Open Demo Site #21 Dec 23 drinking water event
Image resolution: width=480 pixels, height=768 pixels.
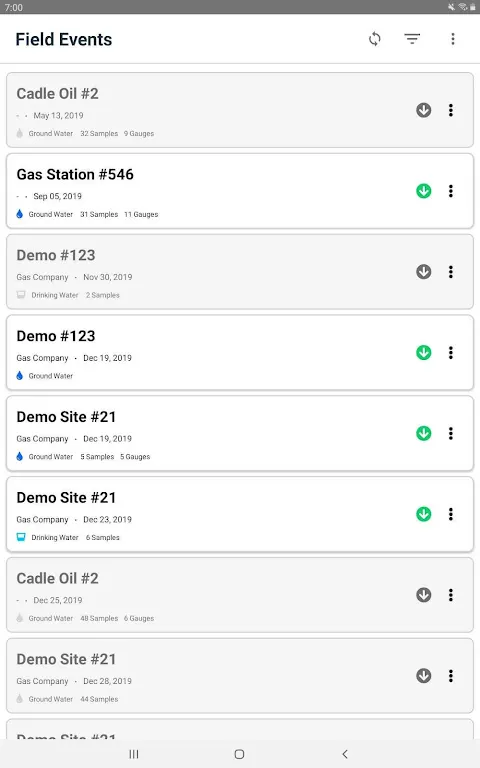click(x=240, y=514)
